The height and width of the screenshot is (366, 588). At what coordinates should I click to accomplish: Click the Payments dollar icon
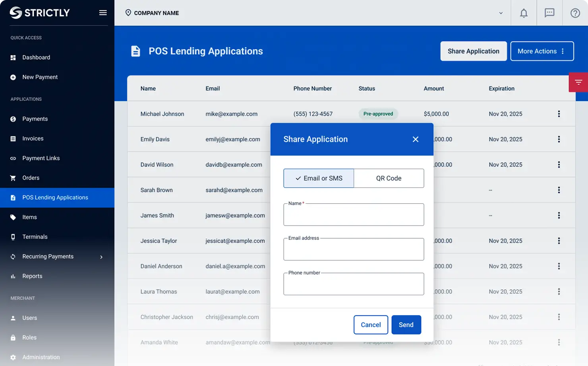(x=13, y=119)
